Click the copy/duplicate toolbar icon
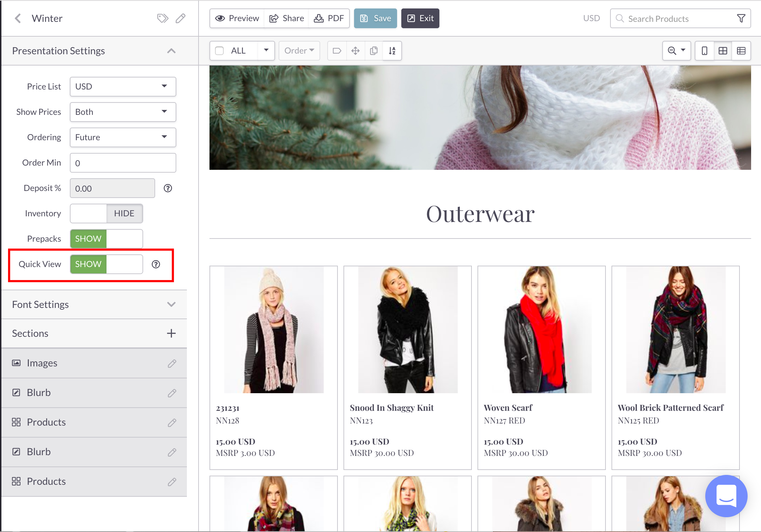 [x=374, y=51]
